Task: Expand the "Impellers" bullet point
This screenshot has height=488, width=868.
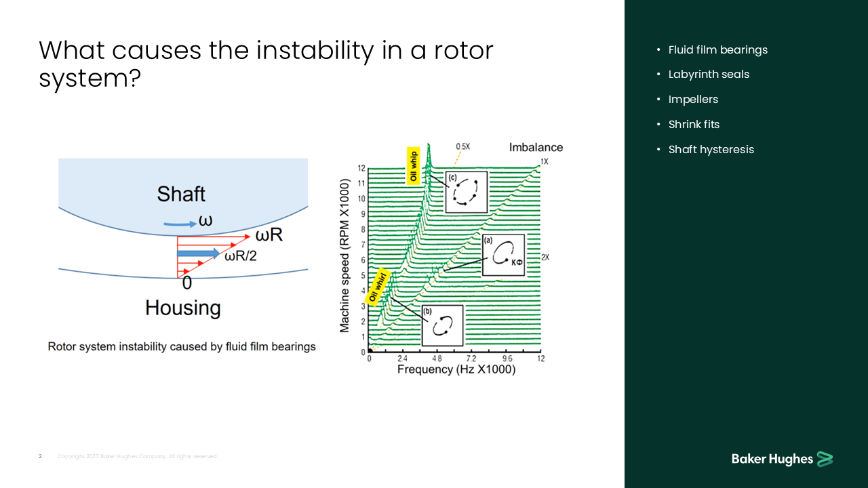Action: click(693, 99)
